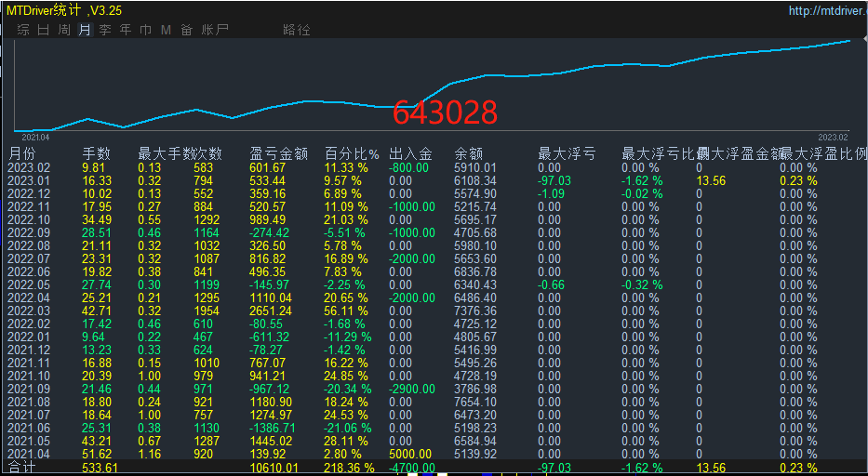The height and width of the screenshot is (476, 868).
Task: Select the 2023.01 month row label
Action: [x=29, y=181]
